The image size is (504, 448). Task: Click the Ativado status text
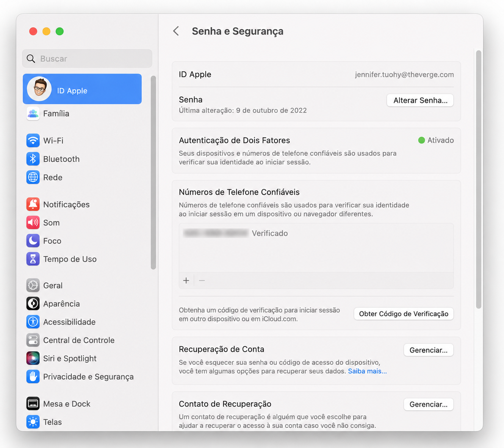(440, 140)
